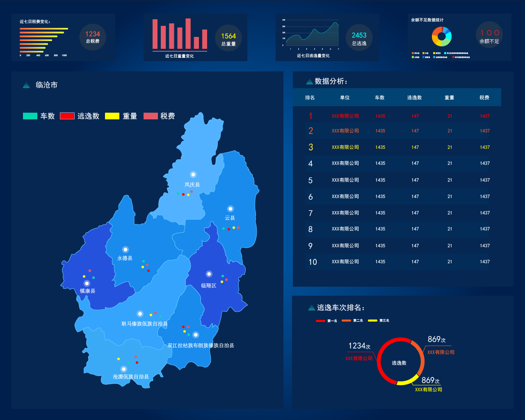Click the triangle beside 逃逸车次排名
This screenshot has width=525, height=420.
pyautogui.click(x=312, y=308)
